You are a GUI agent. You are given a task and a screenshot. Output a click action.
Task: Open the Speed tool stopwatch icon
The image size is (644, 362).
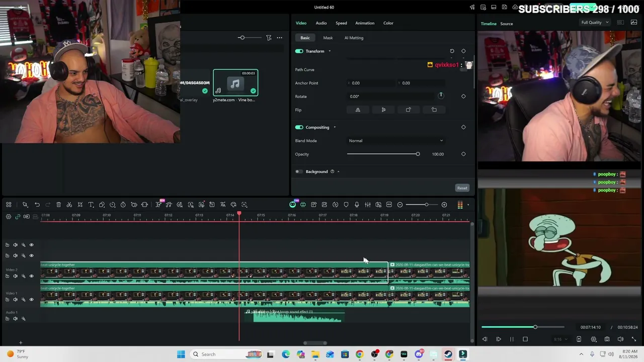123,205
